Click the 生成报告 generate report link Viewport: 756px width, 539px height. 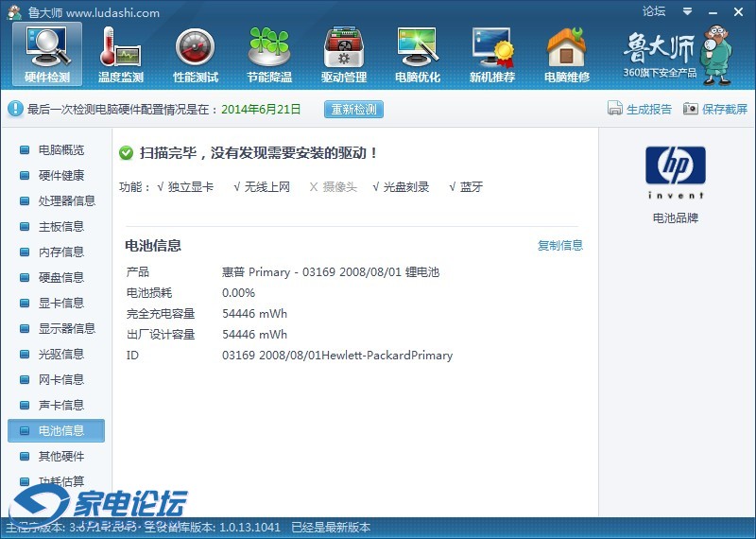click(640, 109)
